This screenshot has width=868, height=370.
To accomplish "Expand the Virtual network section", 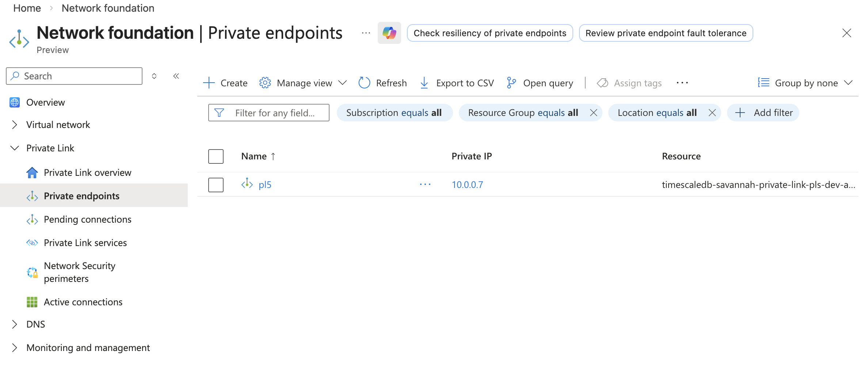I will point(14,125).
